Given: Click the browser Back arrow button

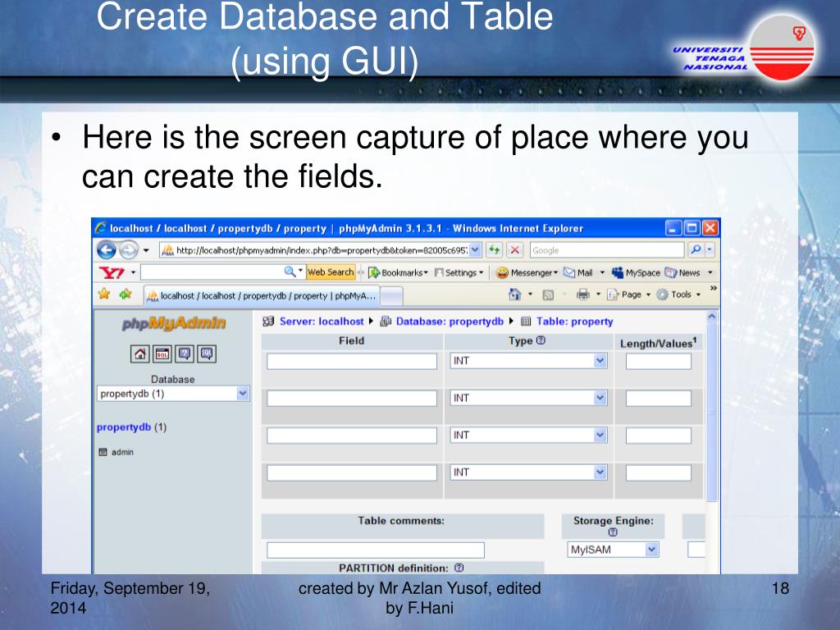Looking at the screenshot, I should pos(107,250).
